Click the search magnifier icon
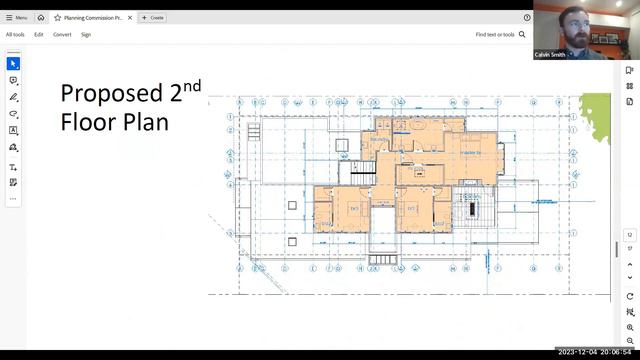Viewport: 640px width, 360px height. pos(522,35)
